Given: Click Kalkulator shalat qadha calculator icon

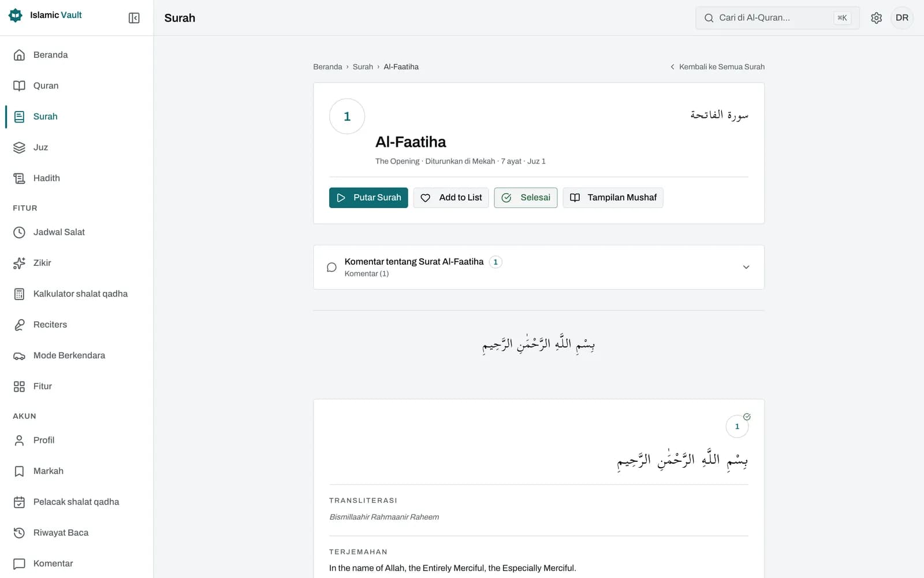Looking at the screenshot, I should point(19,294).
